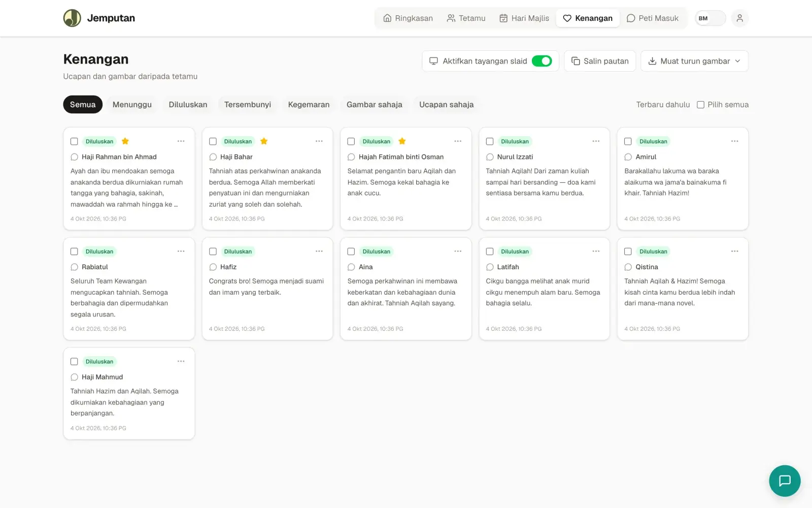The image size is (812, 508).
Task: Filter by Menunggu
Action: (x=132, y=105)
